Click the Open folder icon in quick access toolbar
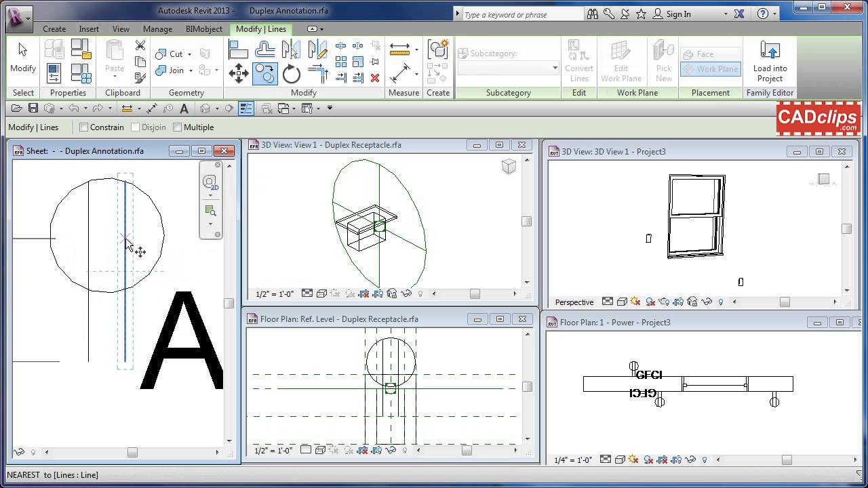The height and width of the screenshot is (488, 868). coord(16,108)
